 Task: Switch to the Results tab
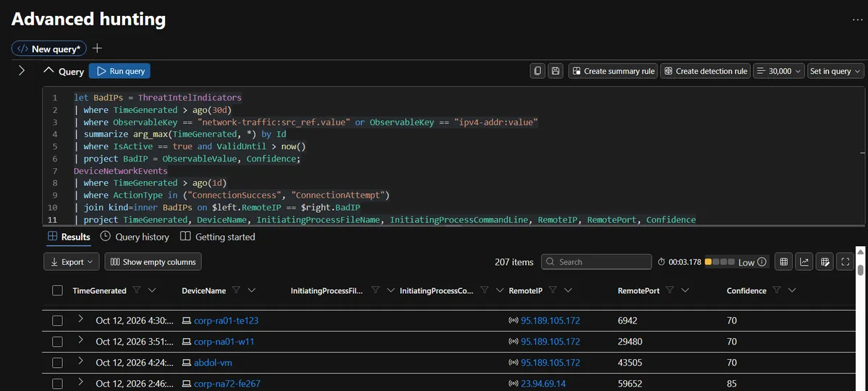(x=69, y=237)
